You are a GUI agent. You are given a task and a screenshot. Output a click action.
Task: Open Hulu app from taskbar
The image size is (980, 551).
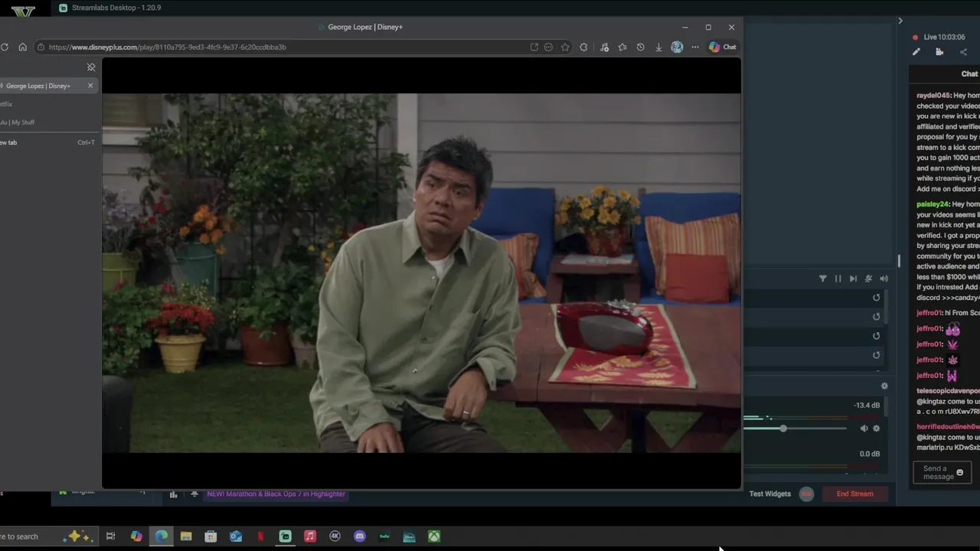pyautogui.click(x=384, y=536)
